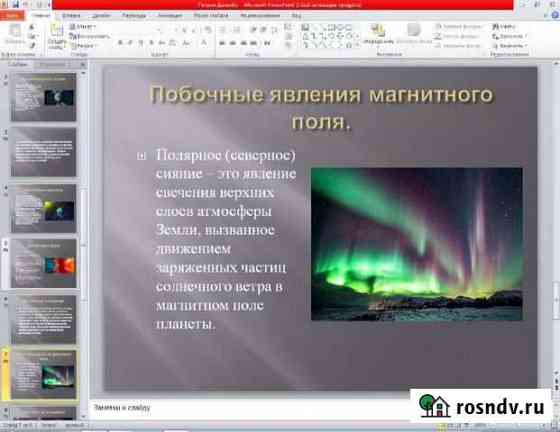
Task: Click the increase indent icon
Action: pos(263,30)
